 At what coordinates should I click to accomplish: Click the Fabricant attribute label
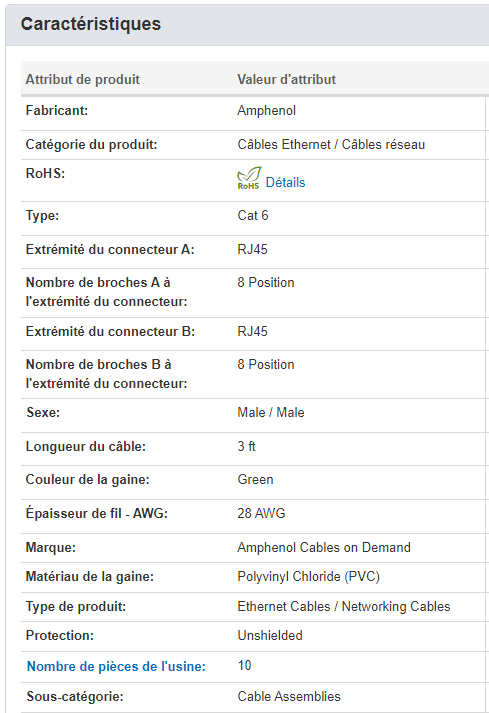[x=57, y=110]
